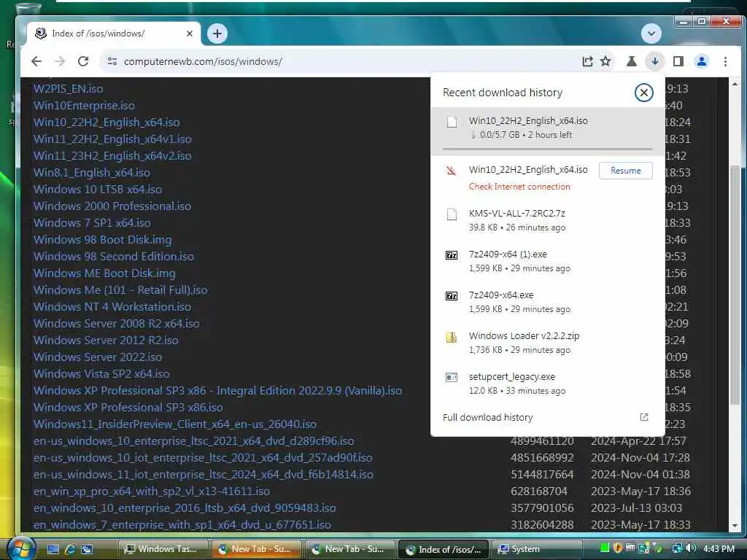Viewport: 747px width, 560px height.
Task: Switch to Windows Task Manager taskbar button
Action: 163,549
